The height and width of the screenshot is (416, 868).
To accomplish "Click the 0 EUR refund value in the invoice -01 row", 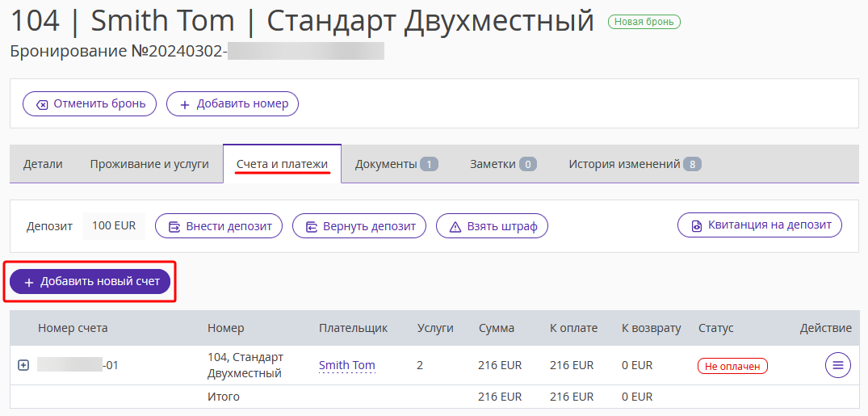I will tap(637, 366).
